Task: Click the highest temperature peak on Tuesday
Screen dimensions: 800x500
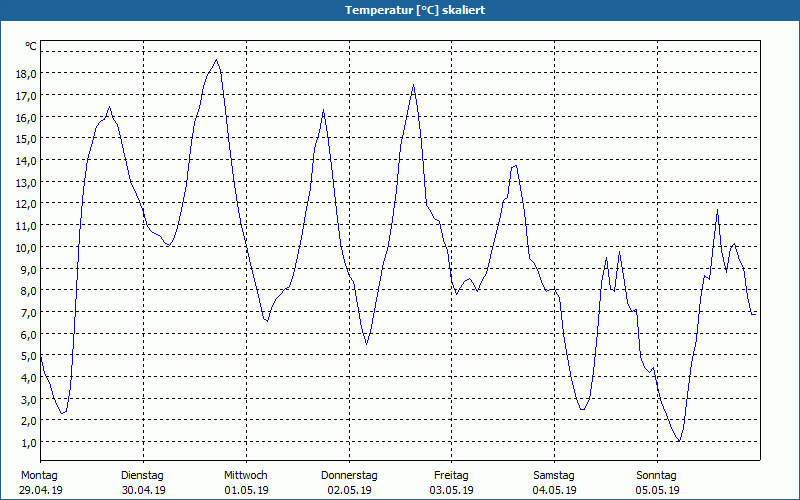Action: tap(216, 60)
